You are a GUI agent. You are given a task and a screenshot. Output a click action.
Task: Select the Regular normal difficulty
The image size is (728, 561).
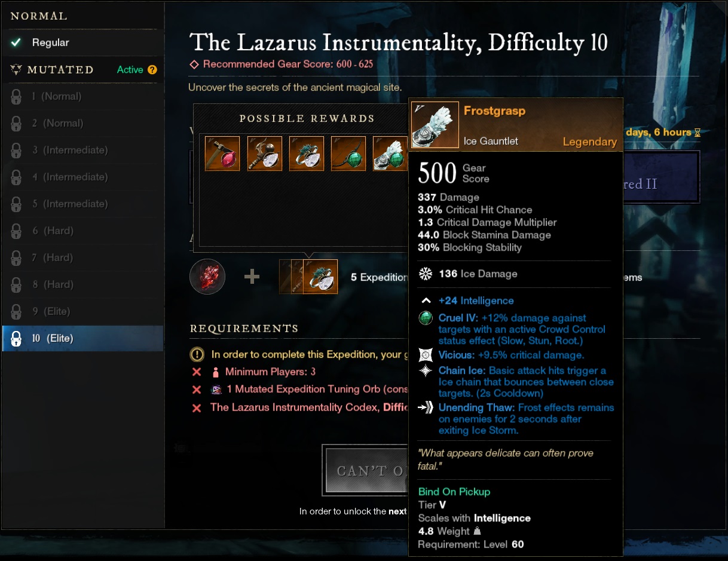82,42
